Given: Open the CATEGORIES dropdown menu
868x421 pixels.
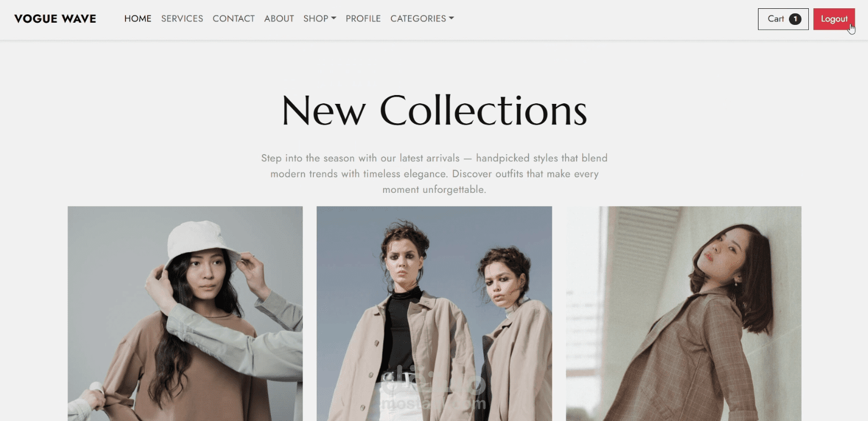Looking at the screenshot, I should pos(422,19).
